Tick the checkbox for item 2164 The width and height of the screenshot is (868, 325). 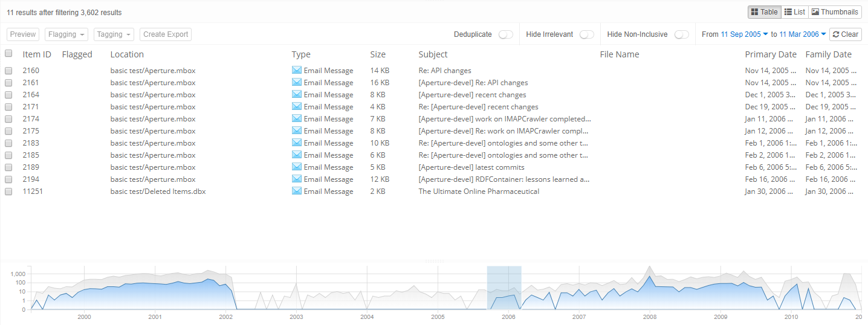tap(8, 95)
